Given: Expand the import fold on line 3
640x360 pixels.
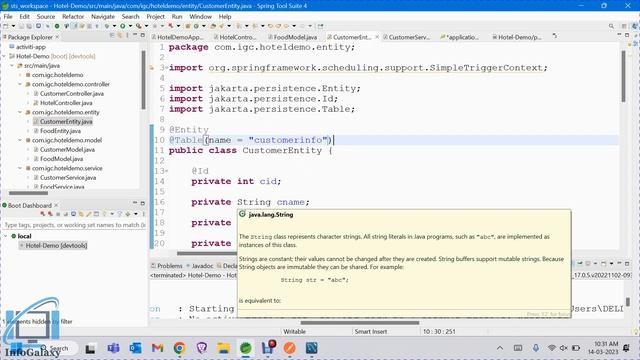Looking at the screenshot, I should coord(167,67).
